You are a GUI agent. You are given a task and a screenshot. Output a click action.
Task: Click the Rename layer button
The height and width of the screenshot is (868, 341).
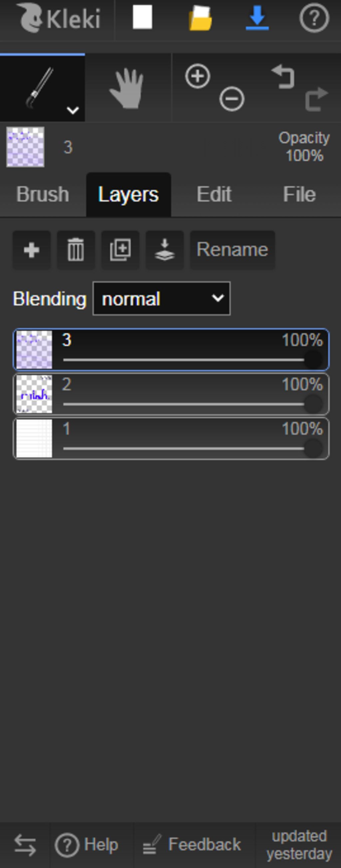tap(232, 250)
